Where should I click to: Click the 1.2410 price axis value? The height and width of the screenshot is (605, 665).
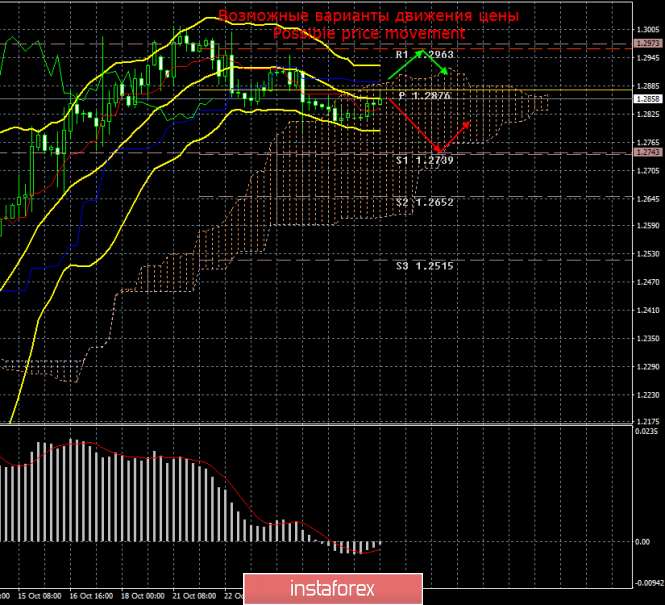[x=648, y=310]
